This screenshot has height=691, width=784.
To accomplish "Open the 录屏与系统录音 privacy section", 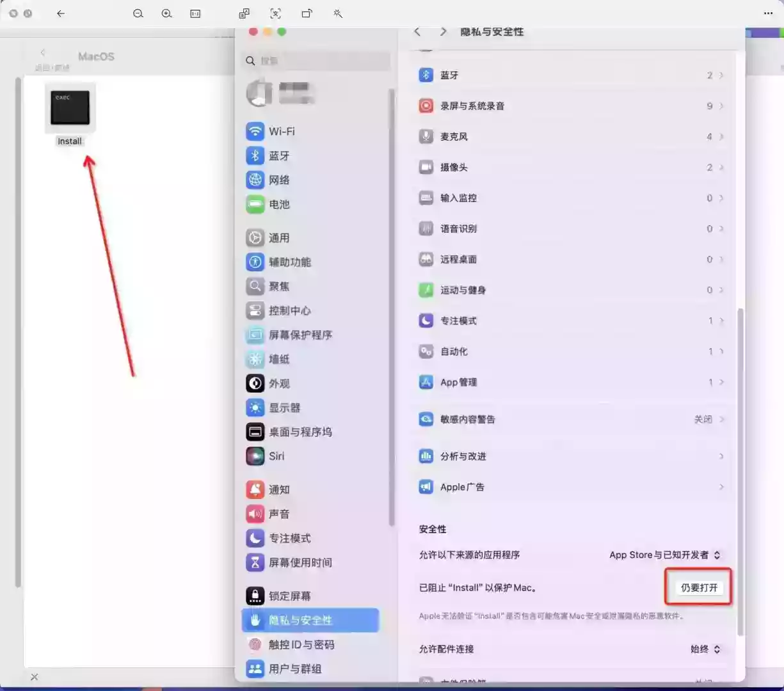I will pos(472,106).
